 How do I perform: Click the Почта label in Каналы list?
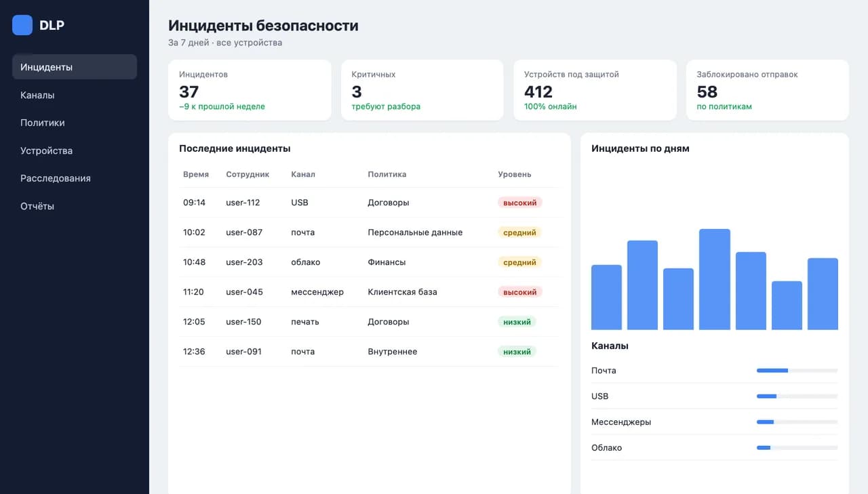[x=604, y=371]
